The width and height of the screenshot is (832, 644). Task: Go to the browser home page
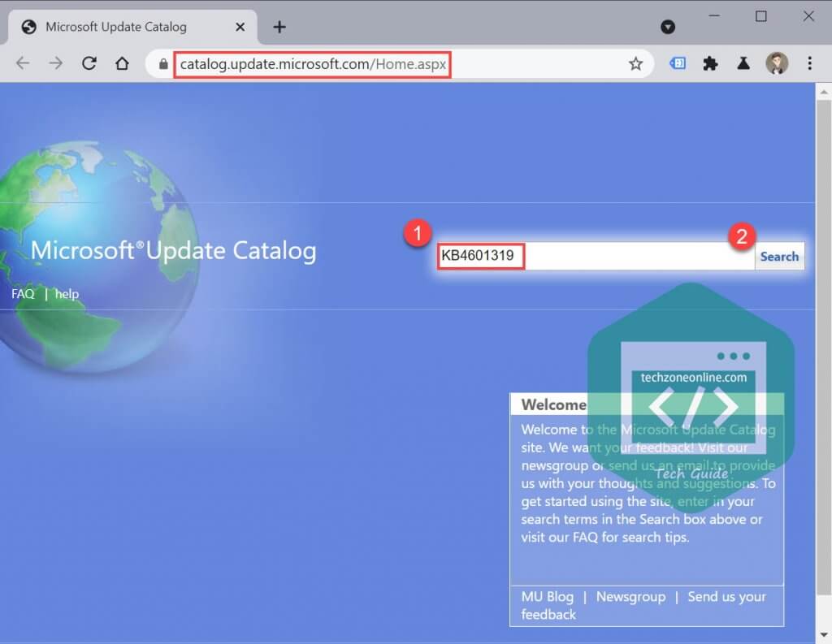pos(122,63)
